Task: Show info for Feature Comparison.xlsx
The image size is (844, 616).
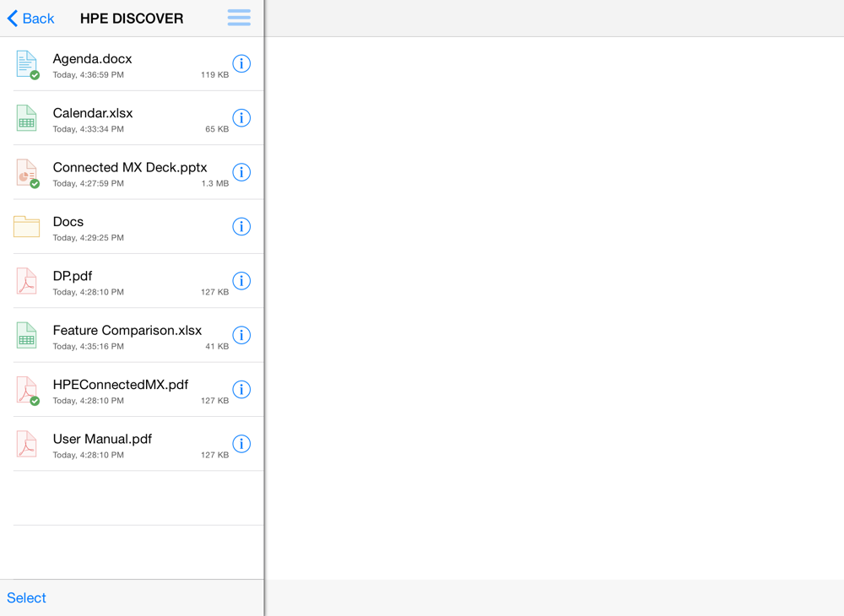Action: 241,335
